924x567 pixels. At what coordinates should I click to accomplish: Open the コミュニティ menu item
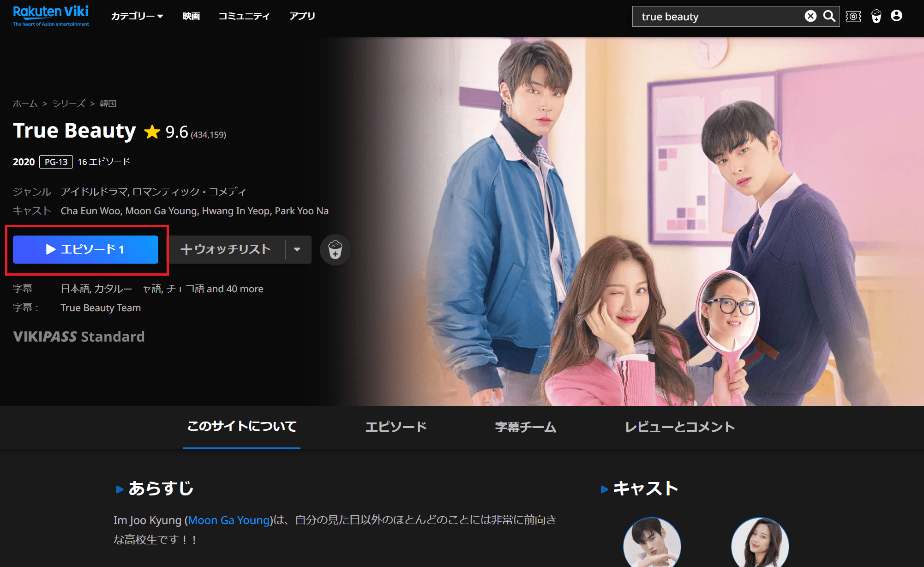244,16
